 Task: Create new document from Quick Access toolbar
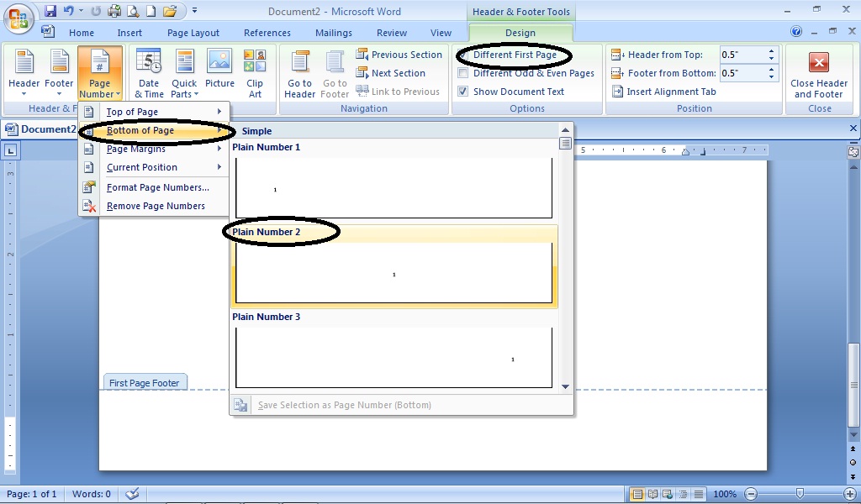click(x=151, y=11)
